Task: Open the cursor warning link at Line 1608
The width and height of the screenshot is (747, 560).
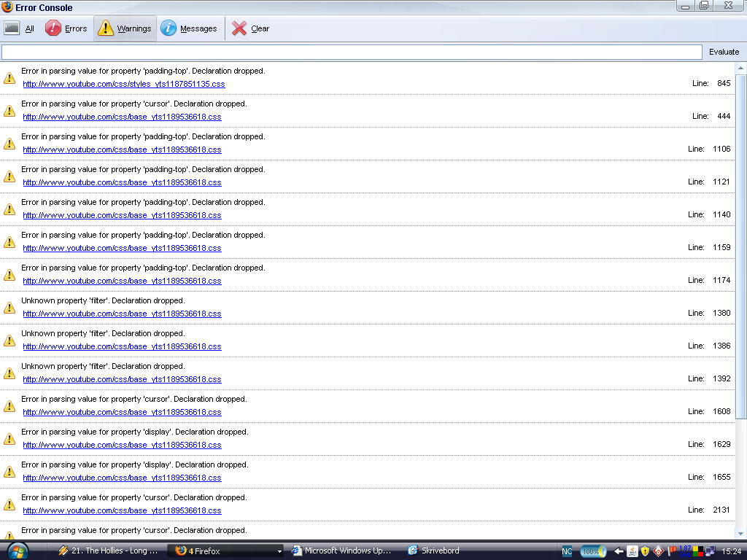Action: pos(122,413)
